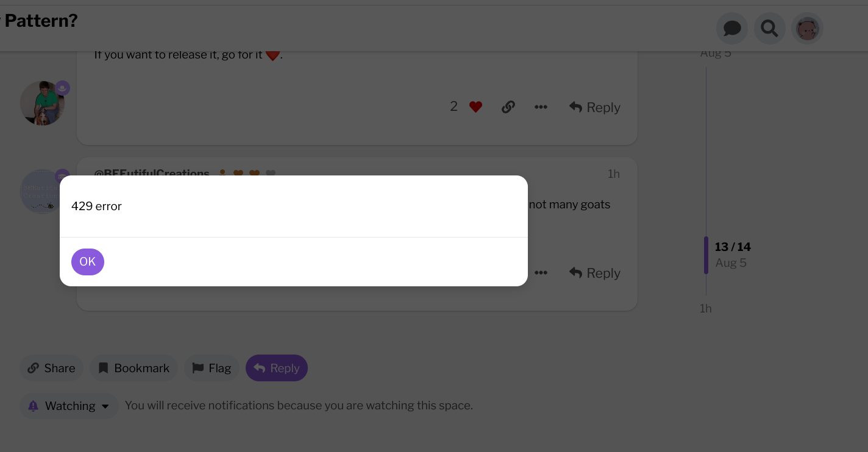Reply to the BEEutifulCreations post

595,273
